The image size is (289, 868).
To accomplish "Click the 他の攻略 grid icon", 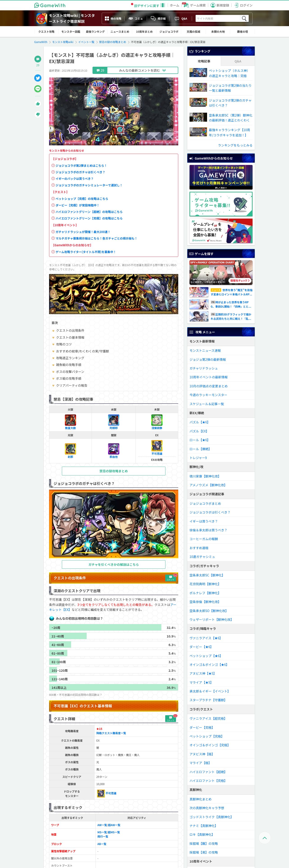I will pos(107,18).
